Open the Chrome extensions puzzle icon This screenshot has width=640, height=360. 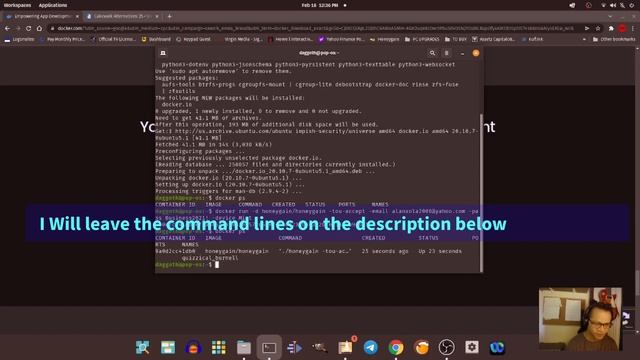[611, 28]
